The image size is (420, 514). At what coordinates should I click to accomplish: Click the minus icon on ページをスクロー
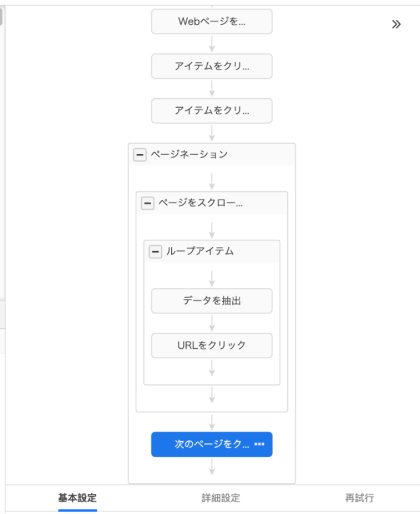point(149,203)
